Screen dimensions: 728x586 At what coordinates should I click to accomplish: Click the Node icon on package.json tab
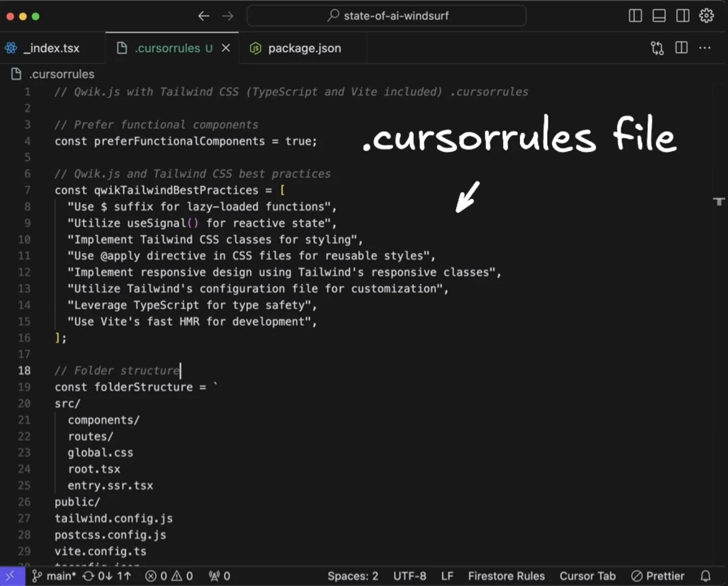point(256,48)
